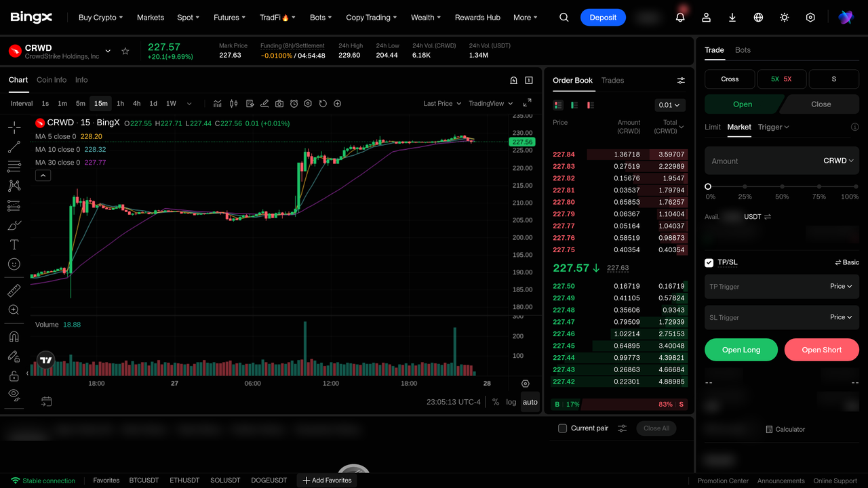Open the Last Price dropdown

click(442, 104)
